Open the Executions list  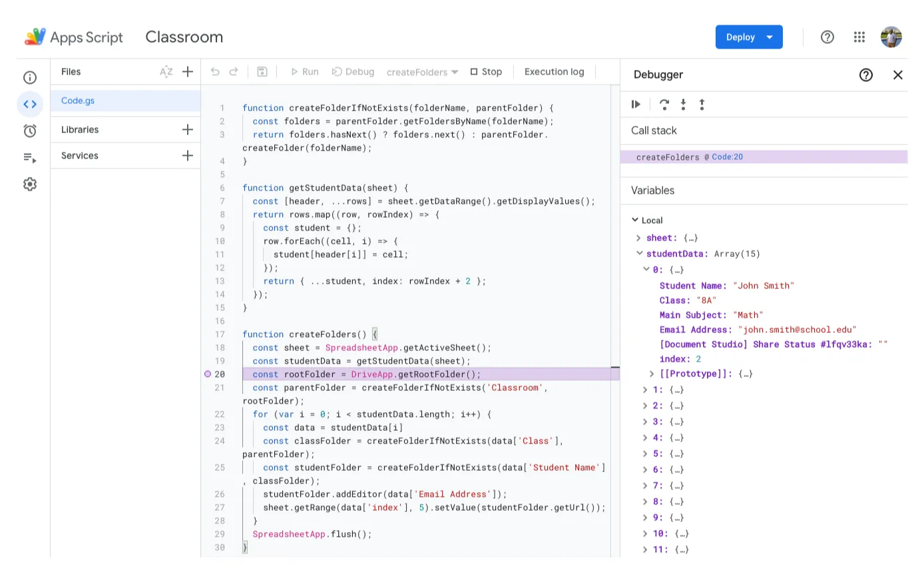29,157
